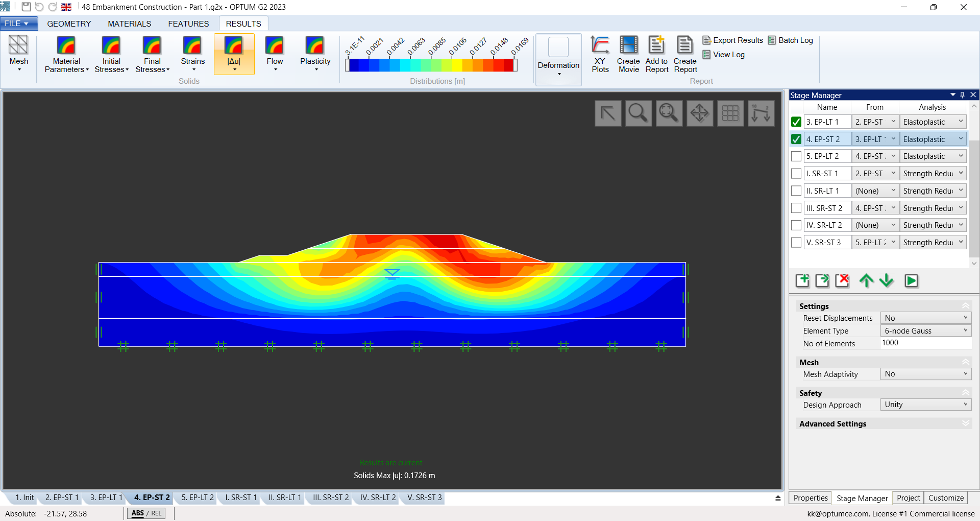
Task: Click Create Movie
Action: (628, 54)
